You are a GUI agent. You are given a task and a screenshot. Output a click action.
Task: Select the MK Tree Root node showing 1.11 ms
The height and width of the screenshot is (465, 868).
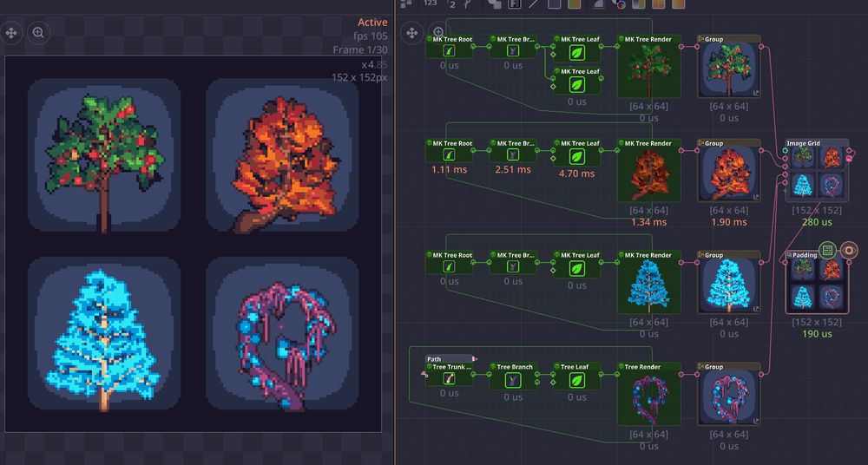450,151
